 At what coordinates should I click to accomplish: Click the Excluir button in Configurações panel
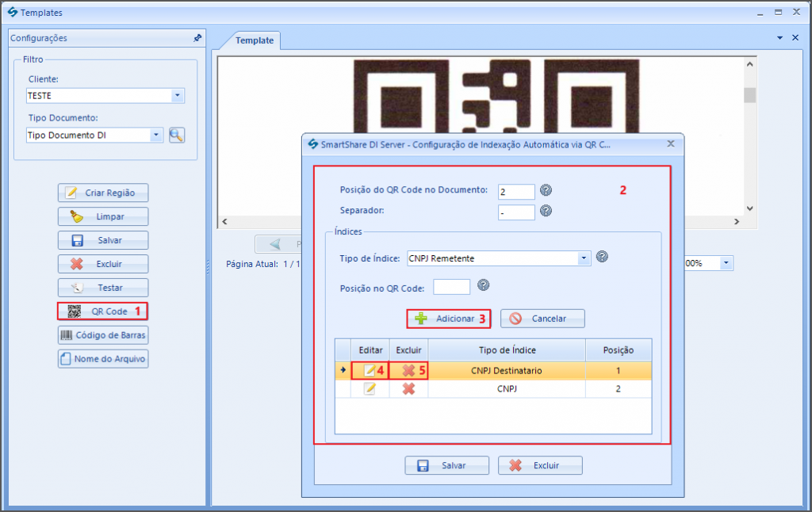coord(102,264)
